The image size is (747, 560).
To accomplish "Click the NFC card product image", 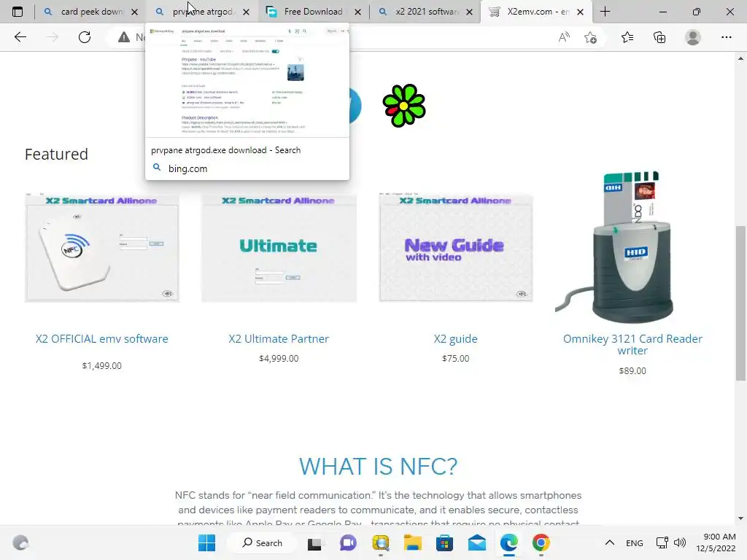I will 101,248.
